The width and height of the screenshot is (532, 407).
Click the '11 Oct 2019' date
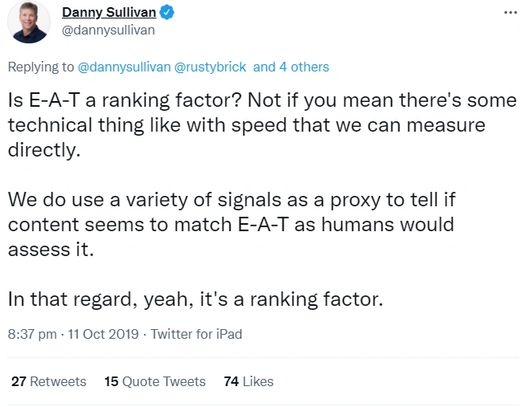102,334
